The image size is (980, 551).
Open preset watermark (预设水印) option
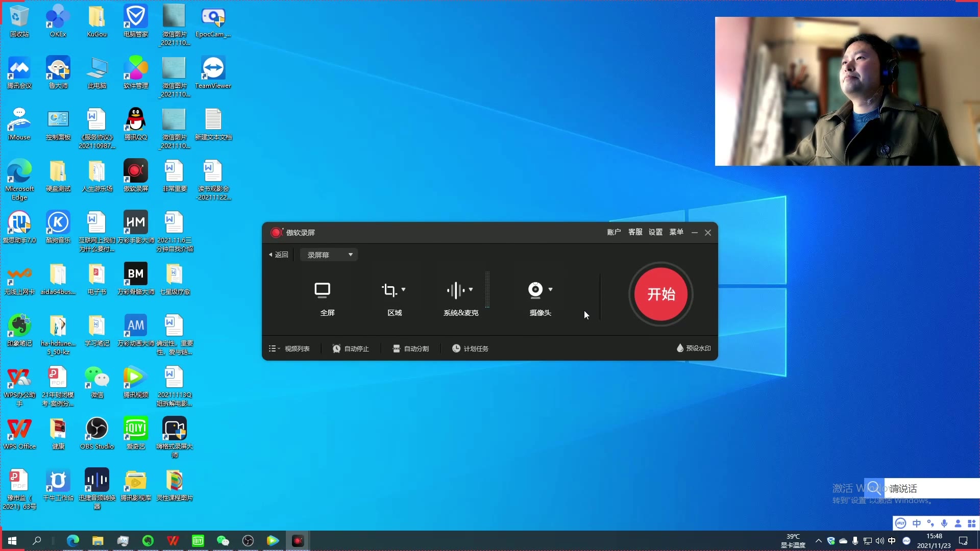pos(694,348)
